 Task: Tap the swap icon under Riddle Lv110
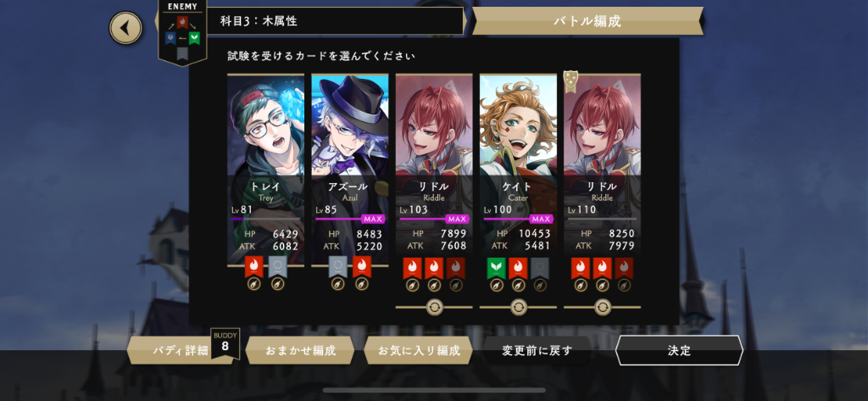(603, 307)
